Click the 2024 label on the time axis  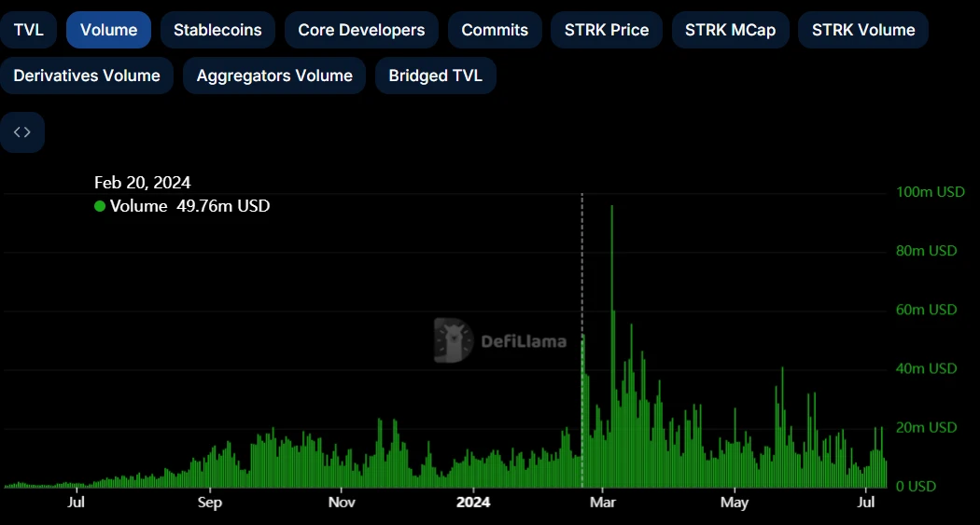click(473, 503)
